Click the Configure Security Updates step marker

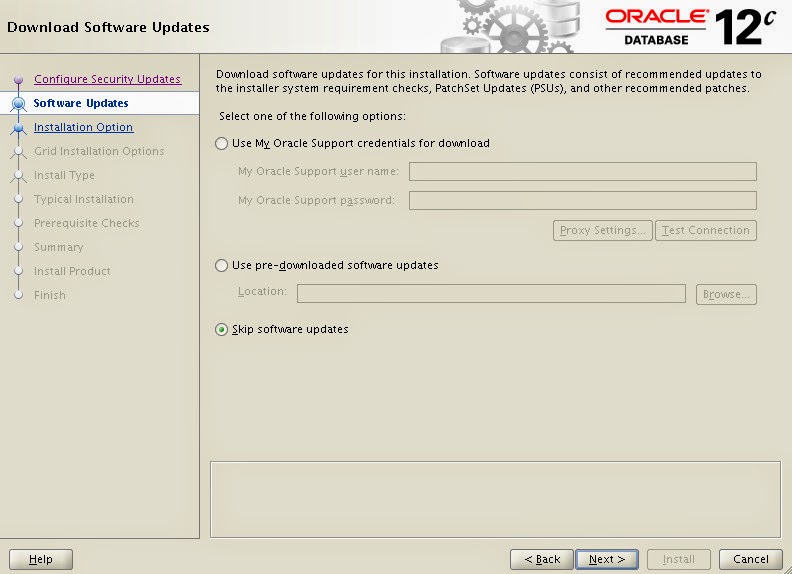click(x=19, y=79)
